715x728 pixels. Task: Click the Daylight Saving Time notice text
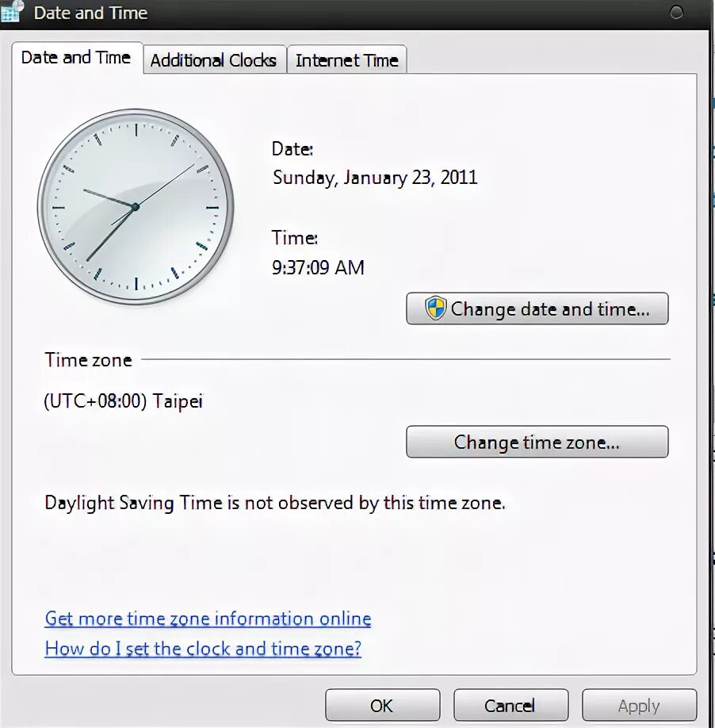tap(275, 504)
